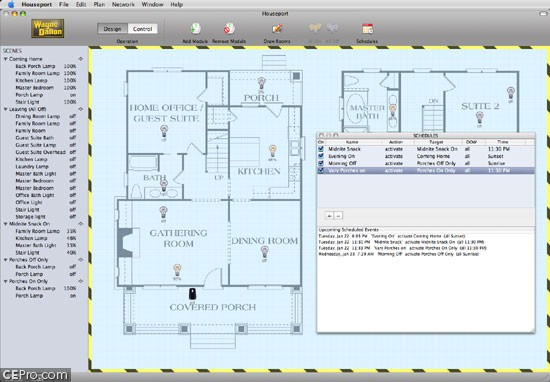
Task: Collapse the Leaving (All Off) scene group
Action: click(6, 109)
